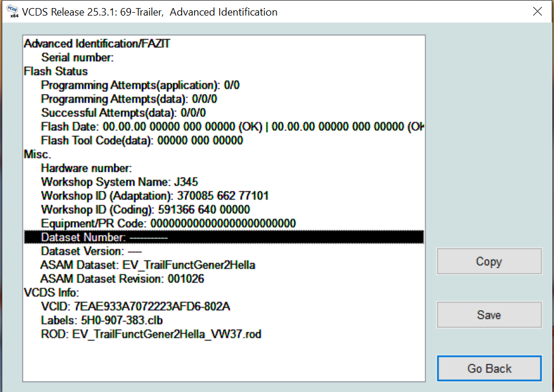Select the Equipment/PR Code line
Image resolution: width=554 pixels, height=392 pixels.
click(224, 223)
